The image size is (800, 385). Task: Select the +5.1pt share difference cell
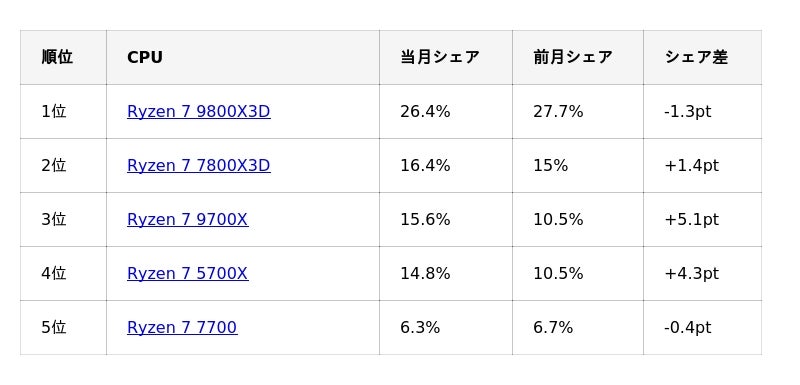(x=703, y=220)
